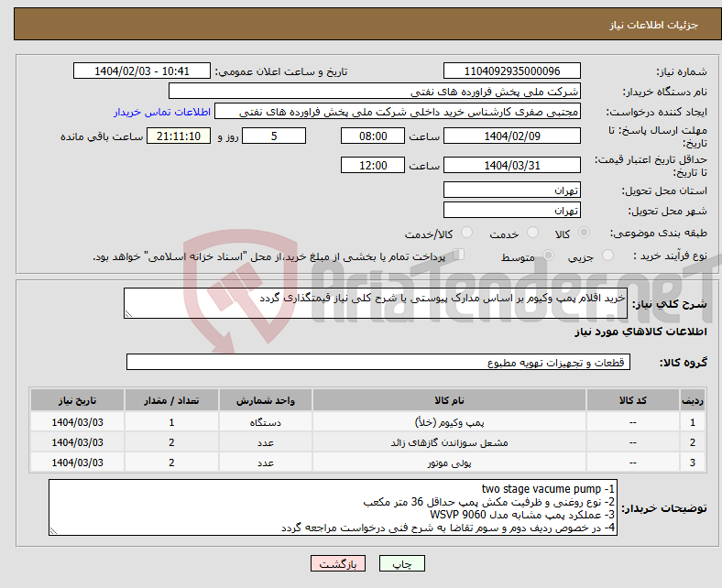Viewport: 722px width, 588px height.
Task: Click the بازگشت (back) button
Action: coord(337,563)
